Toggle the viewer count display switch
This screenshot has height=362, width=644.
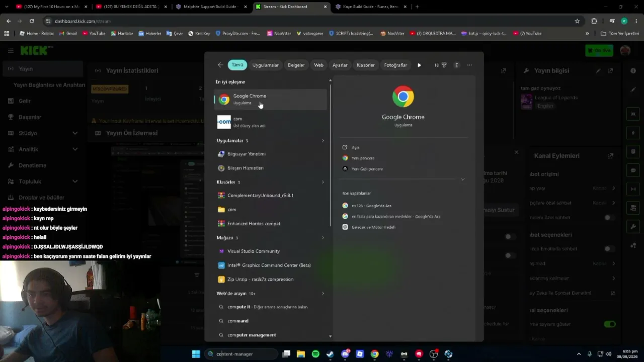[x=609, y=324]
